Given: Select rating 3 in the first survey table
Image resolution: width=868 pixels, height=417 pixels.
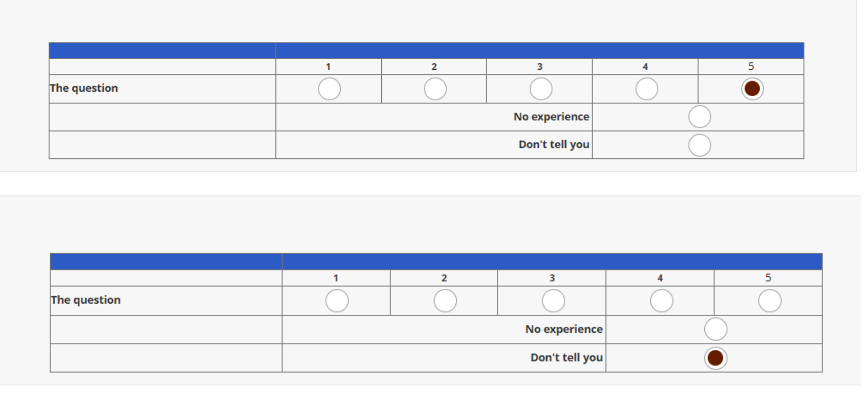Looking at the screenshot, I should tap(541, 89).
